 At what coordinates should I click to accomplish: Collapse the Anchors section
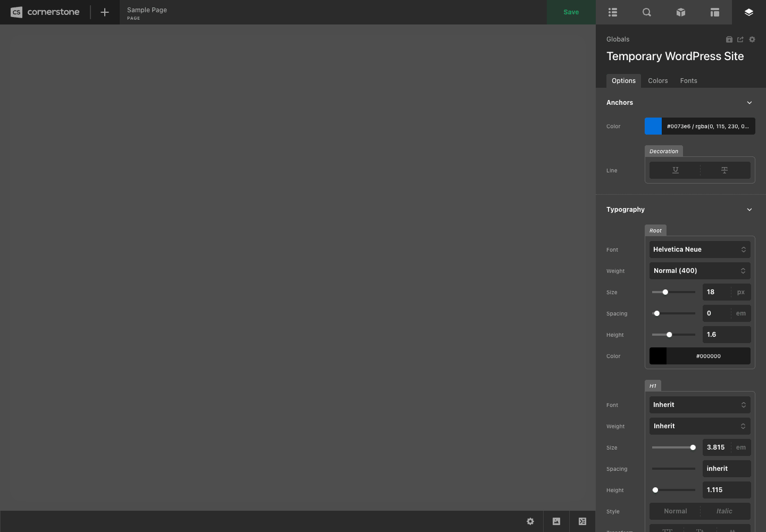pyautogui.click(x=750, y=103)
